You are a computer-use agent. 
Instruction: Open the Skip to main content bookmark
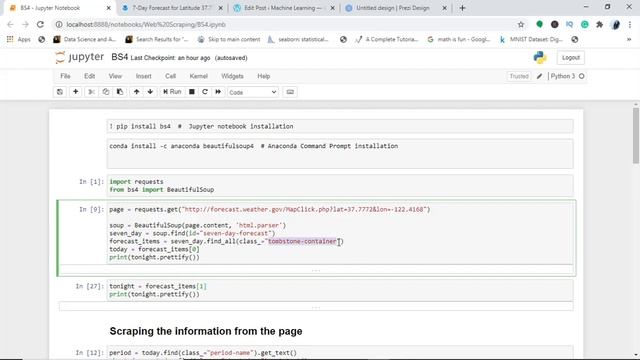(x=229, y=40)
